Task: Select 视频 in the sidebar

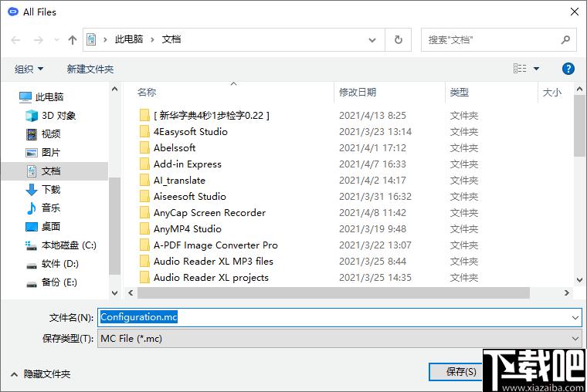Action: pyautogui.click(x=43, y=134)
